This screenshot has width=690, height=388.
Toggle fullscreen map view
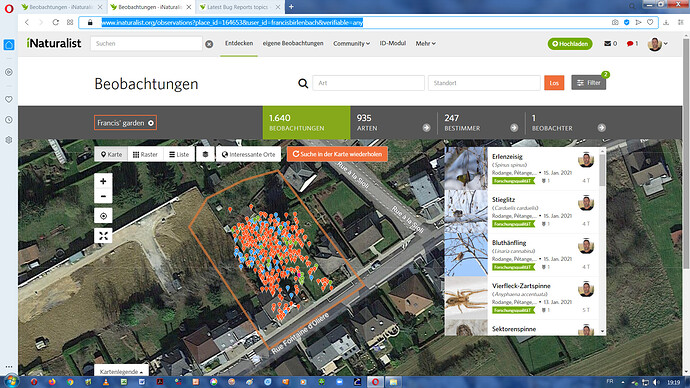103,236
